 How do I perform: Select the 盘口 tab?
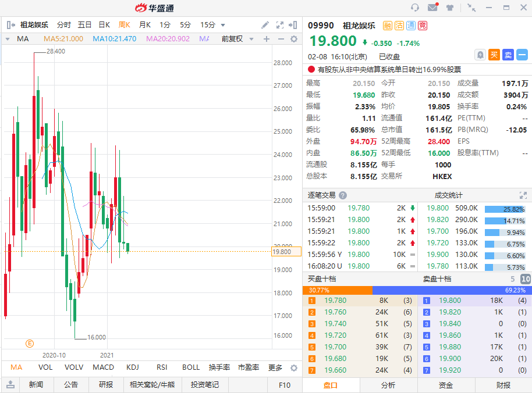coord(331,385)
